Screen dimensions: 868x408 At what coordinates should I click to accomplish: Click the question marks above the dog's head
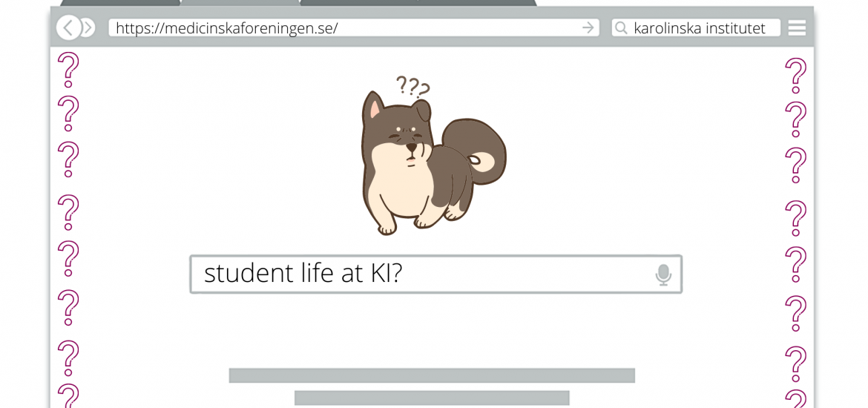(x=413, y=86)
